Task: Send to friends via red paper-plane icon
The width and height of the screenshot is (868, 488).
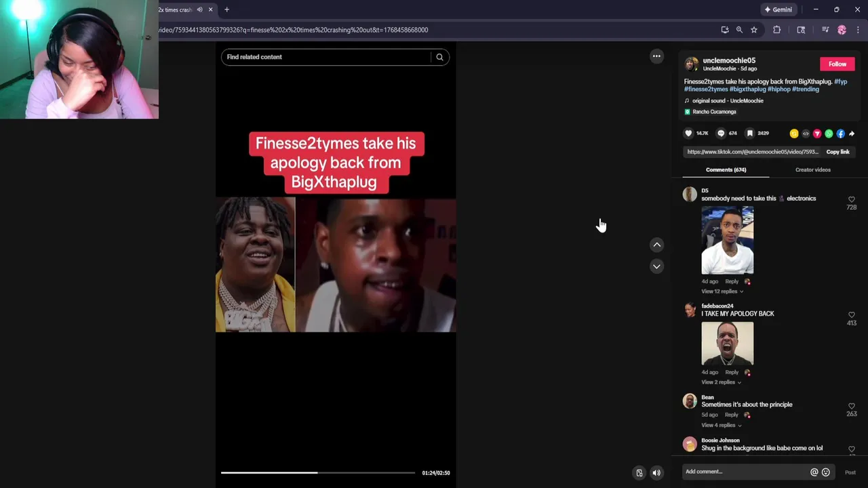Action: coord(817,134)
